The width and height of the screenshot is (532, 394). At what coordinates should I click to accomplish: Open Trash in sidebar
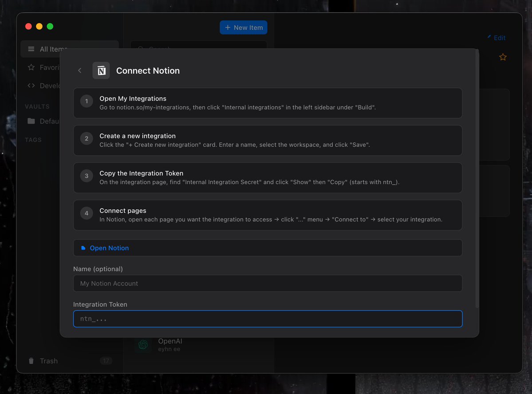[70, 361]
